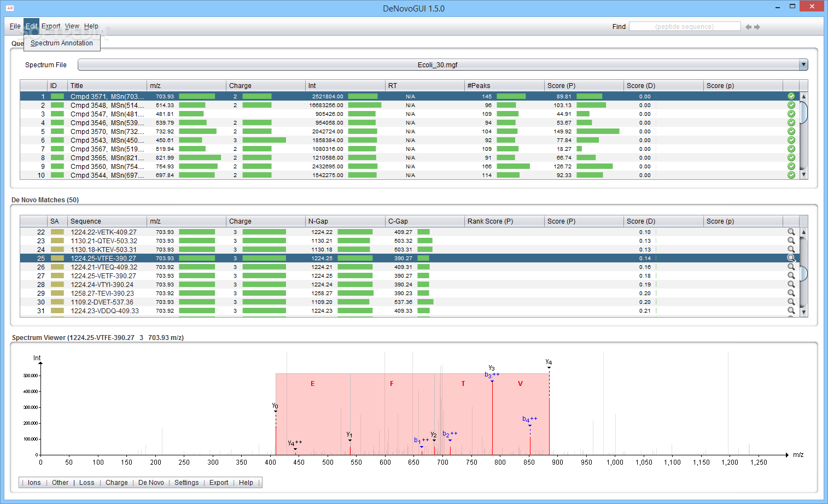Click magnifier icon for 1224.23-VDDQ-409.33 match
Screen dimensions: 828x504
pos(791,310)
